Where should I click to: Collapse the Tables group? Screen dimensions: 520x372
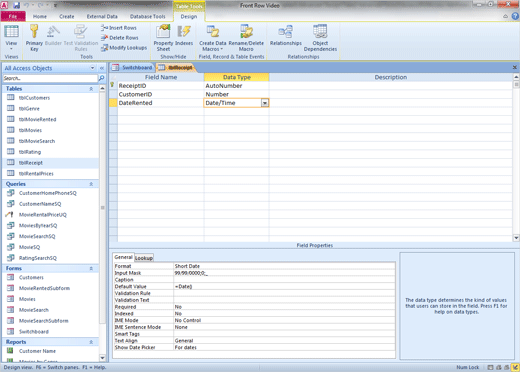point(91,89)
